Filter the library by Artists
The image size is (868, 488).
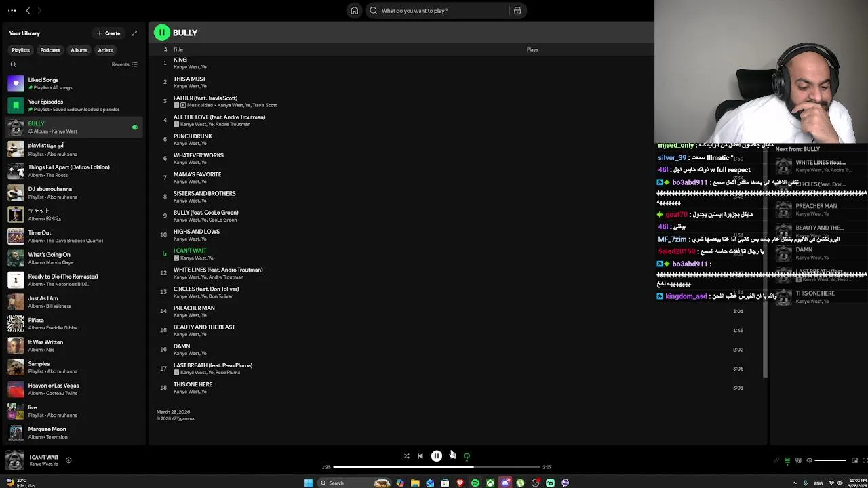point(105,50)
